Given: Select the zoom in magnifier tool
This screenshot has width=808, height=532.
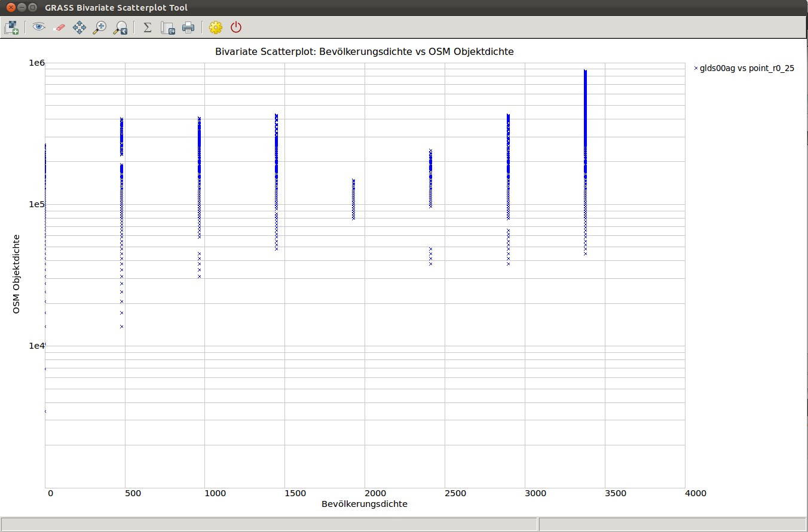Looking at the screenshot, I should [x=100, y=27].
